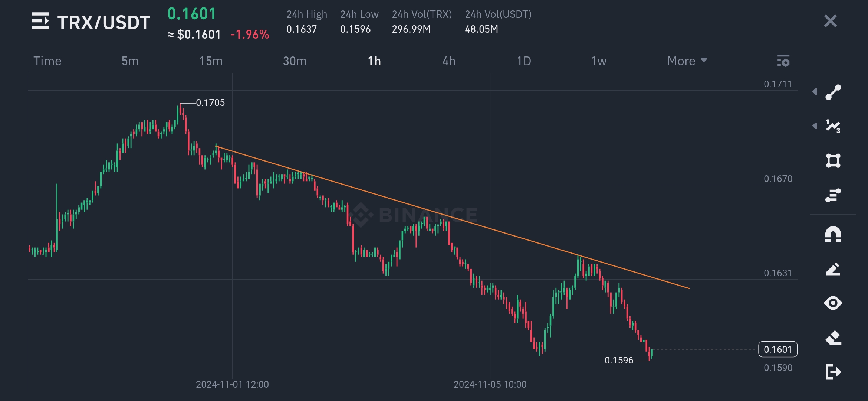Image resolution: width=868 pixels, height=401 pixels.
Task: Open chart indicator settings icon
Action: coord(783,61)
